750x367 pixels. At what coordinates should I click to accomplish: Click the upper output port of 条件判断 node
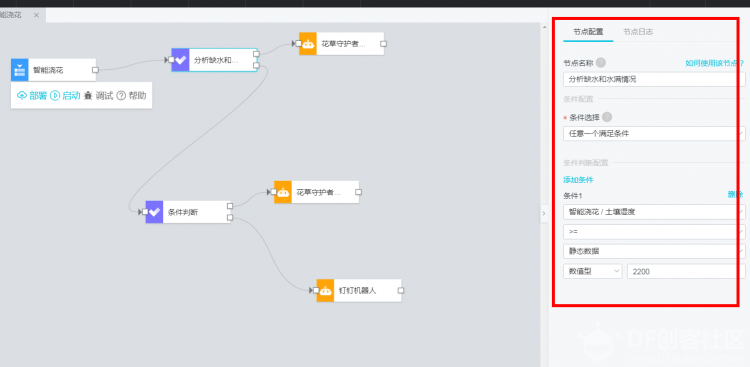pyautogui.click(x=230, y=206)
